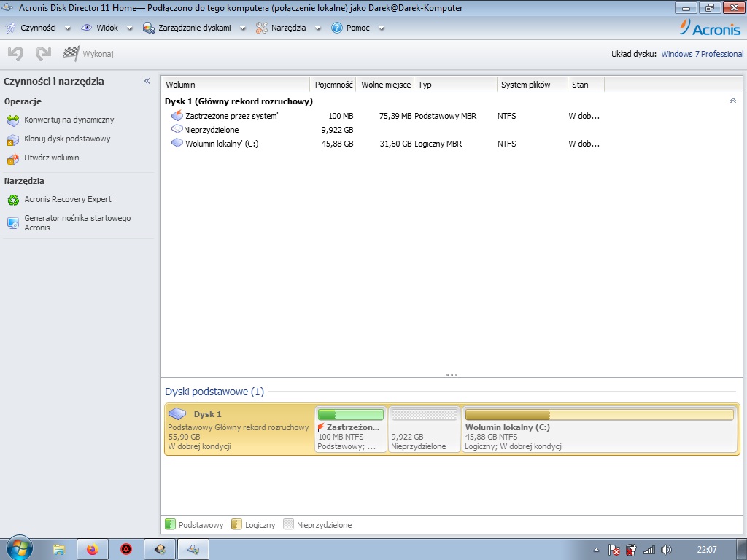The image size is (747, 560).
Task: Click the Wolumin lokalny (C:) usage bar
Action: click(600, 414)
